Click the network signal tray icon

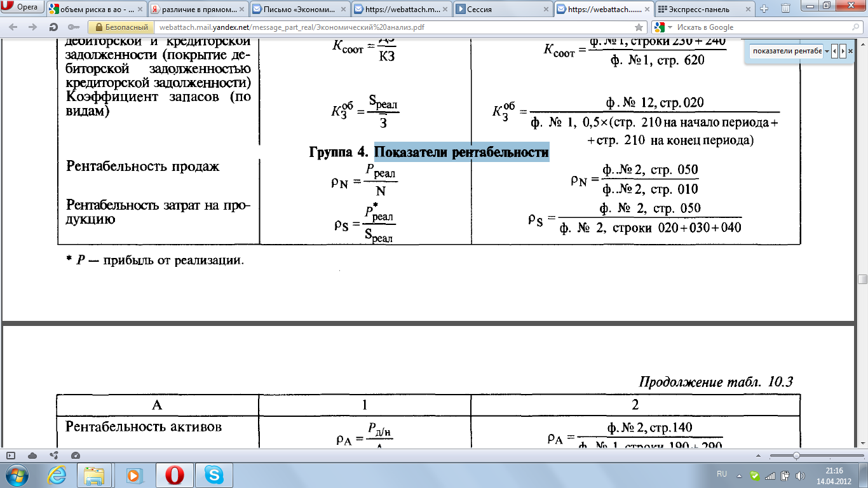(770, 475)
